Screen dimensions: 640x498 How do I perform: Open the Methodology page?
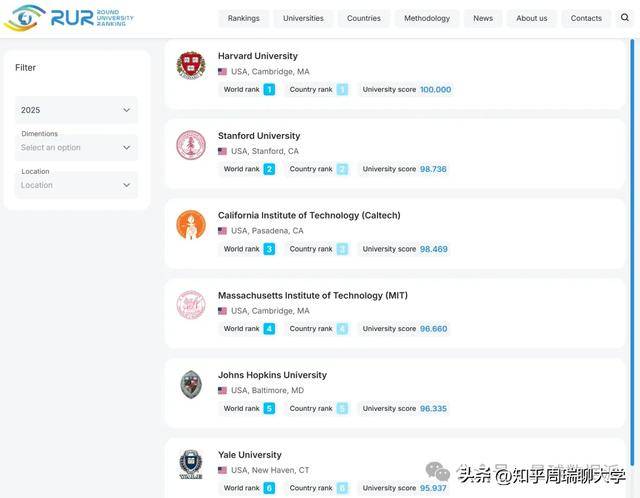point(427,18)
